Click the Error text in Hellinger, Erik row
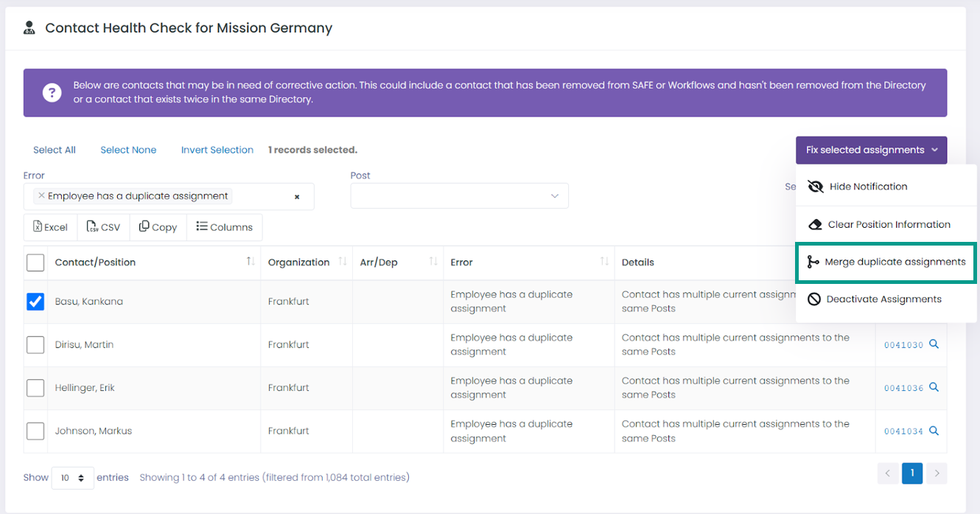 click(511, 388)
